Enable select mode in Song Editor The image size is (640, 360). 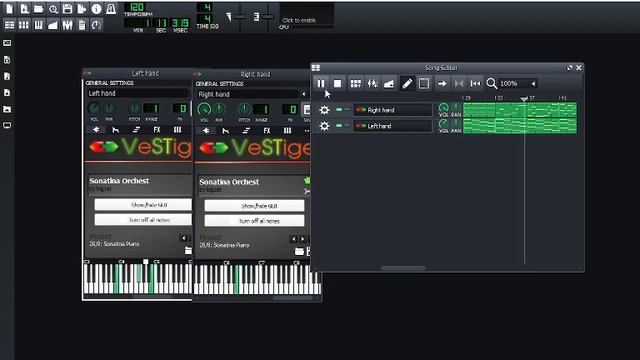point(424,84)
